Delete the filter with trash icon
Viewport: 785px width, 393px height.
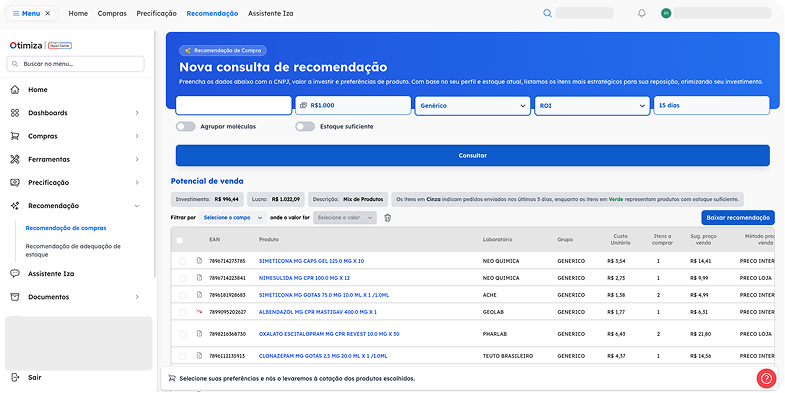click(387, 218)
